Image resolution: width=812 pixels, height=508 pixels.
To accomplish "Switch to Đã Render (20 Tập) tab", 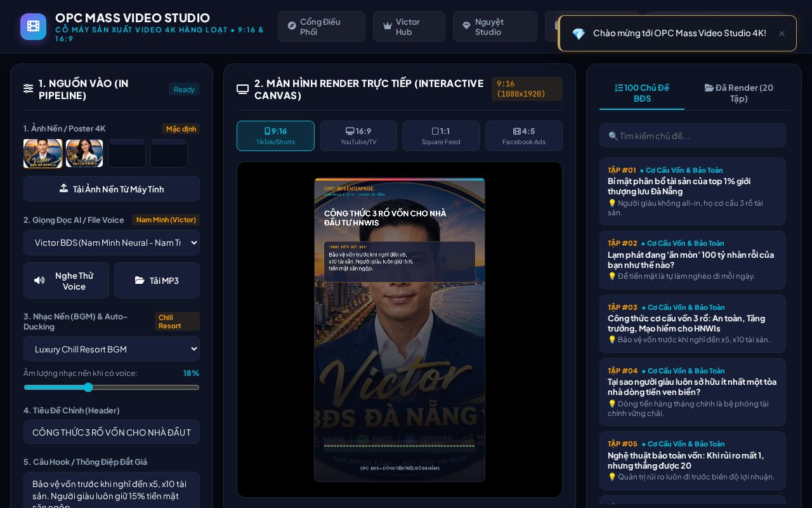I will [x=738, y=93].
